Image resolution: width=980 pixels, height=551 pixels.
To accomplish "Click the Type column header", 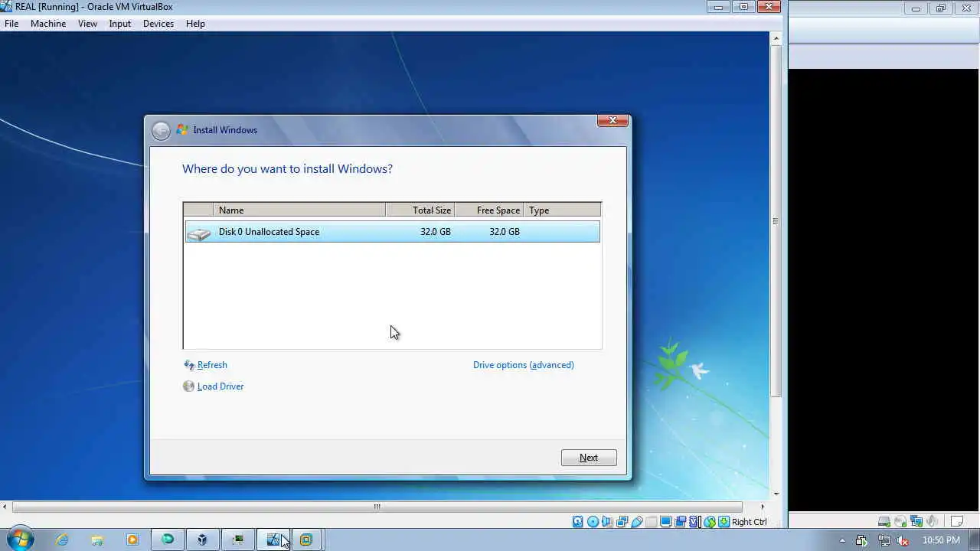I will click(x=563, y=210).
